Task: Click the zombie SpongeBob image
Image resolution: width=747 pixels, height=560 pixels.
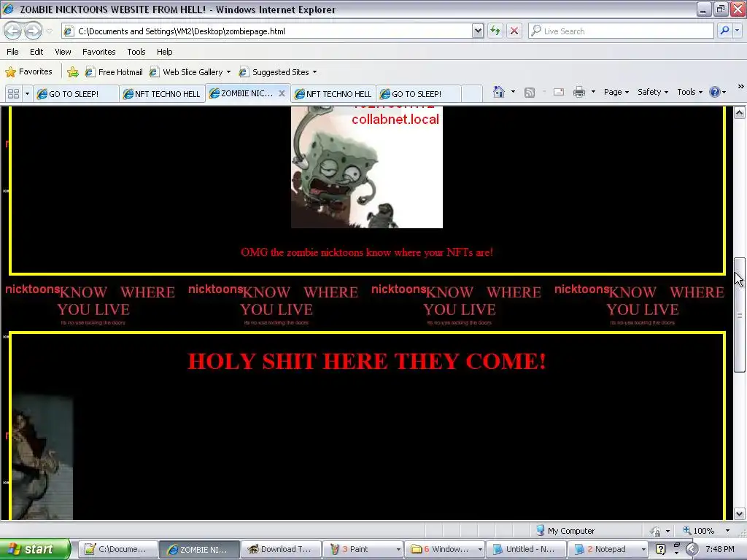Action: [x=367, y=167]
